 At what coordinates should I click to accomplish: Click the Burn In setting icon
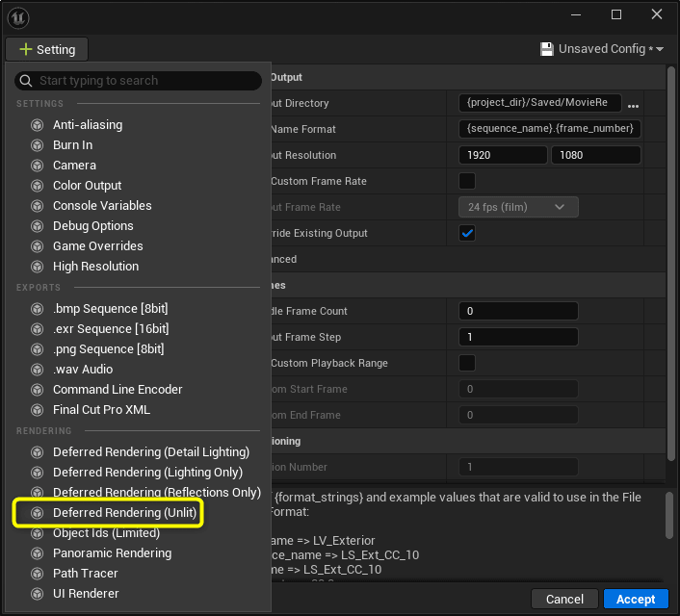click(38, 145)
